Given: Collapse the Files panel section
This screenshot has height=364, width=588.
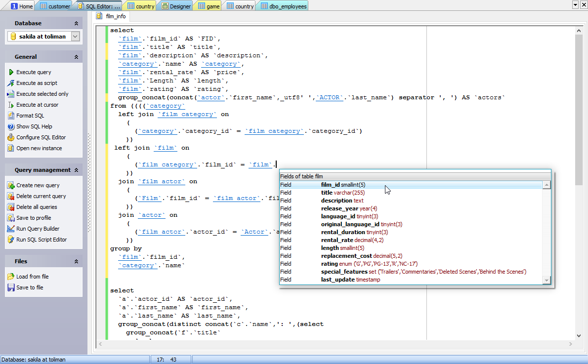Looking at the screenshot, I should [x=76, y=262].
